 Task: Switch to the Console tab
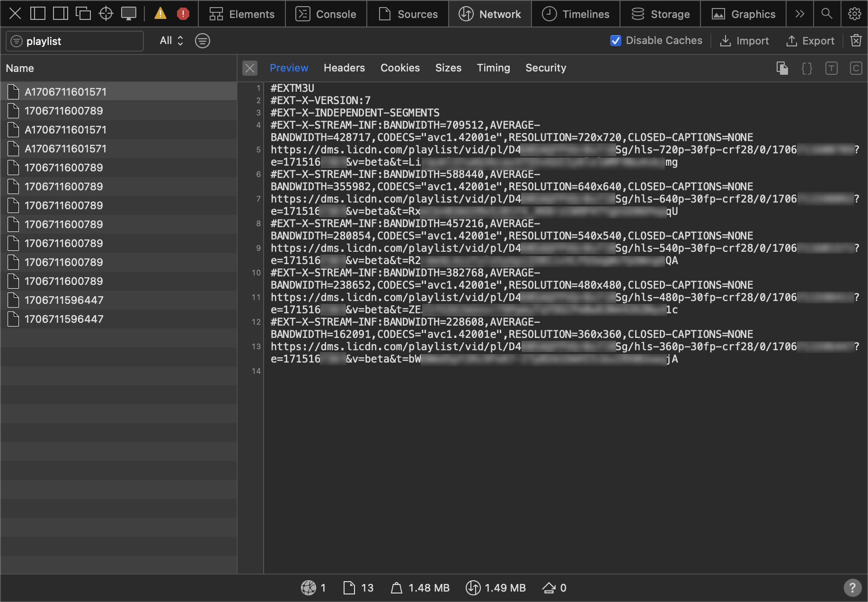326,14
